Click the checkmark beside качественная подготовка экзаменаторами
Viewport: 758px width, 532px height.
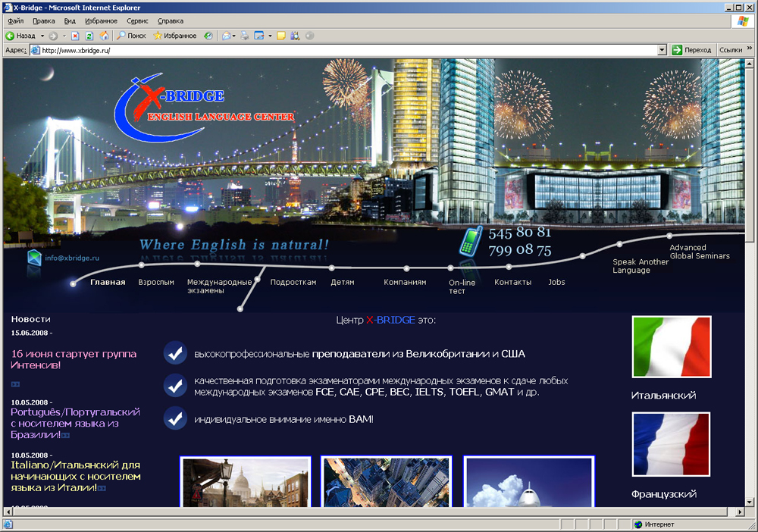click(x=175, y=386)
